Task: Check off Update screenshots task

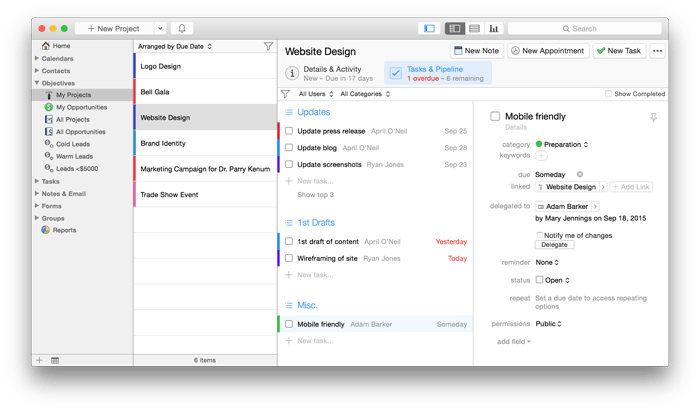Action: click(289, 164)
